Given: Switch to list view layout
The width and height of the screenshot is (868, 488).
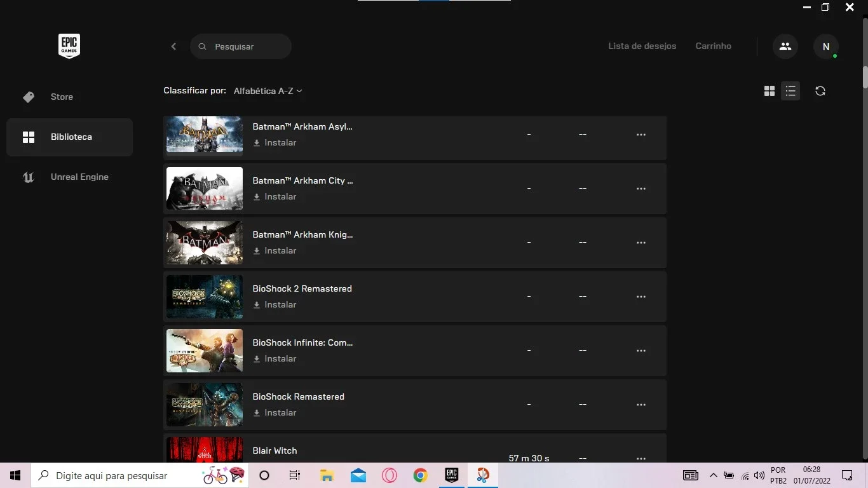Looking at the screenshot, I should pos(790,91).
